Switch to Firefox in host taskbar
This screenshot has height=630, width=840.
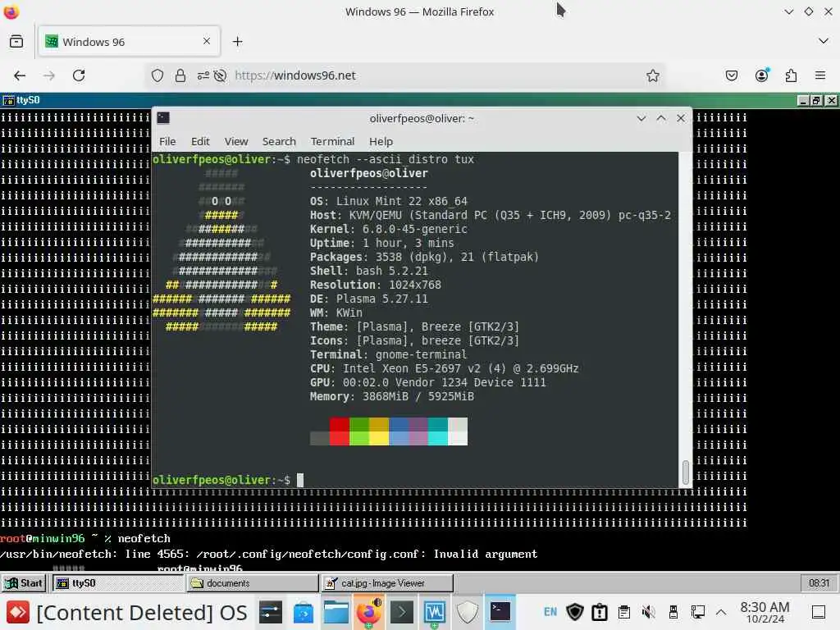point(369,612)
